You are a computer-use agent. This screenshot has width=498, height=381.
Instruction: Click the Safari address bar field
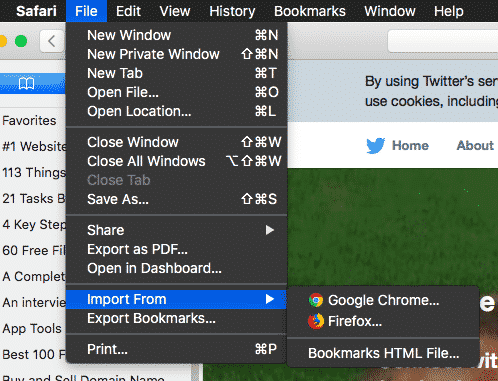coord(443,41)
